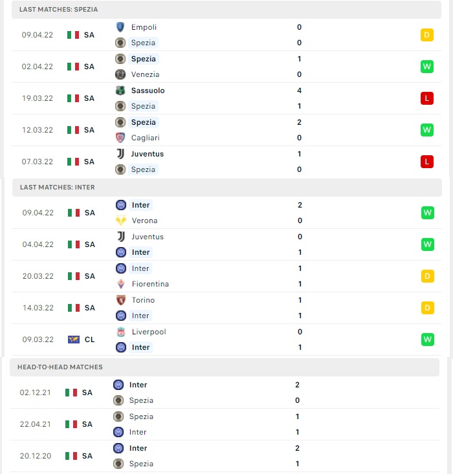Open the Last Matches: Spezia section header

(226, 10)
